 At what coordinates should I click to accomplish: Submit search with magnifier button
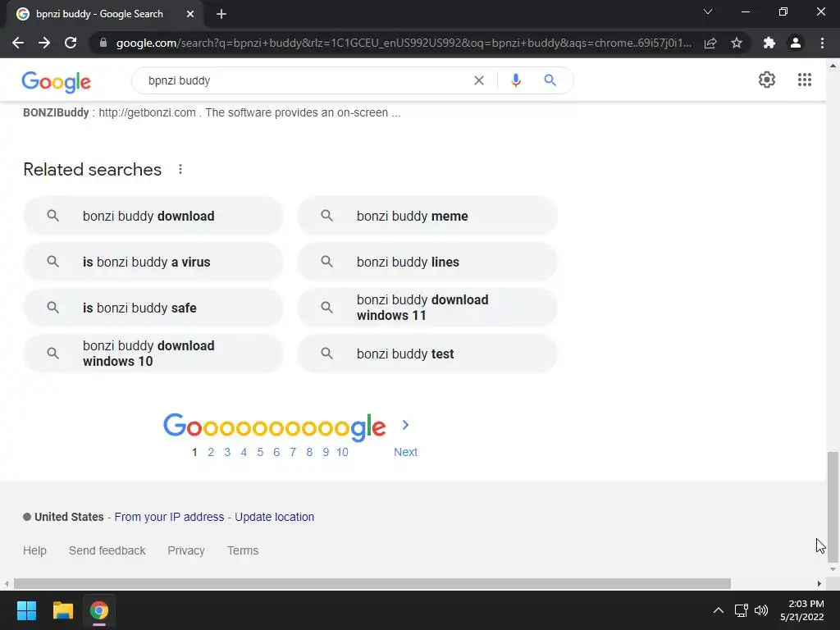pos(550,80)
